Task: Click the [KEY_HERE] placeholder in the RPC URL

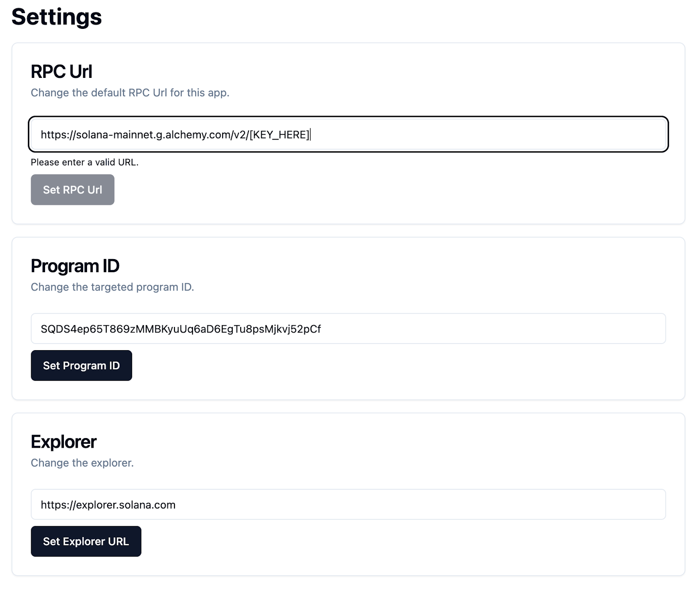Action: click(280, 135)
